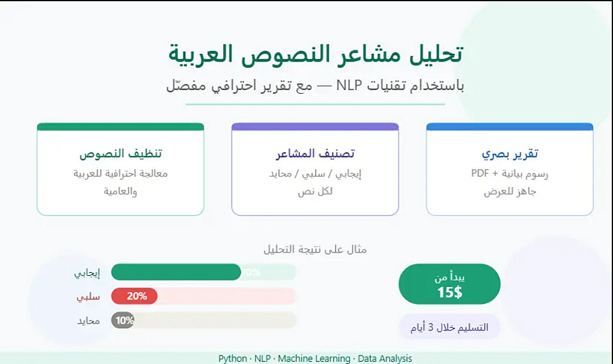Click the مثال على نتيجة التحليل heading

[x=315, y=249]
